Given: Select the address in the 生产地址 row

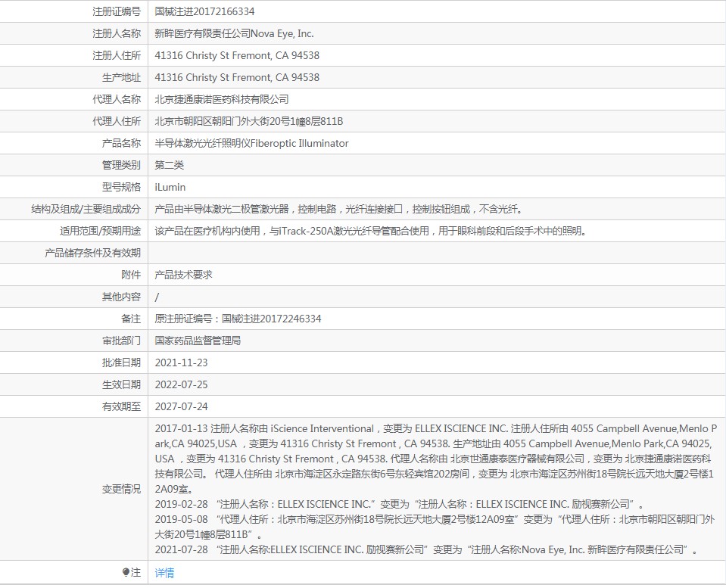Looking at the screenshot, I should pos(237,77).
